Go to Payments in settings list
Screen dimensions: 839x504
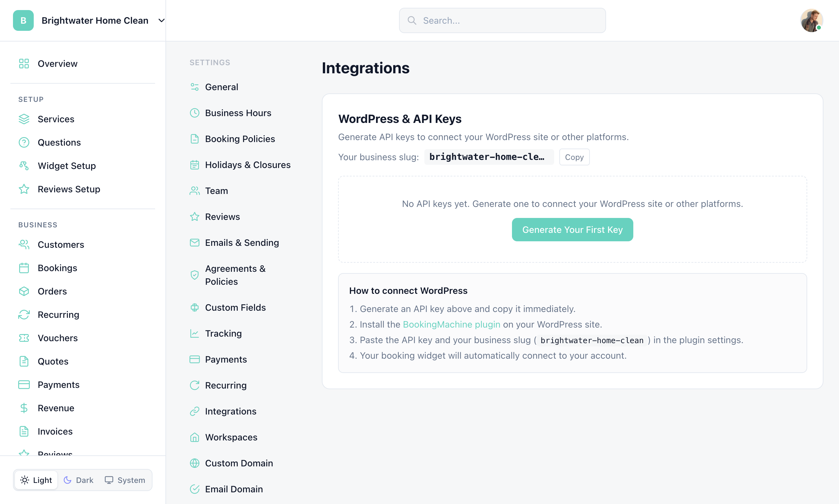(226, 359)
